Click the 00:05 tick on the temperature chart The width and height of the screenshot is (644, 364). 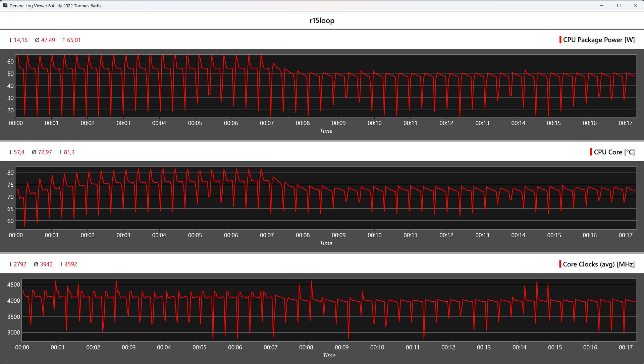[195, 235]
